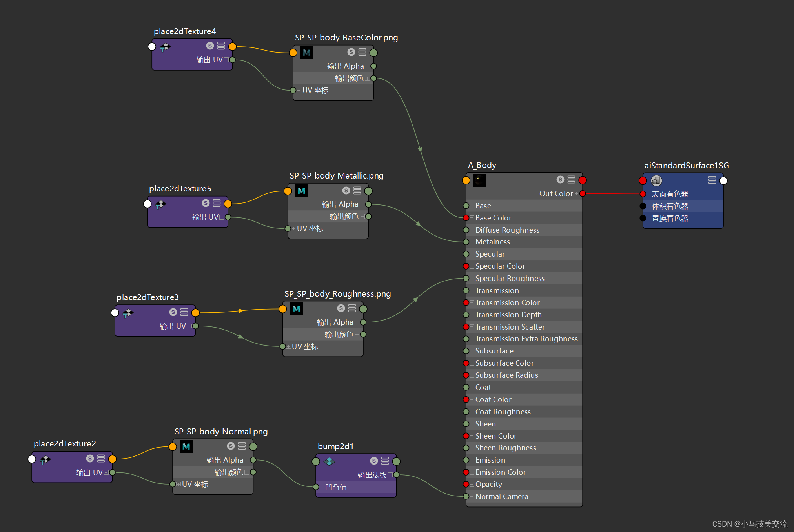Click the red Emission Color input port
The image size is (794, 532).
[x=466, y=472]
